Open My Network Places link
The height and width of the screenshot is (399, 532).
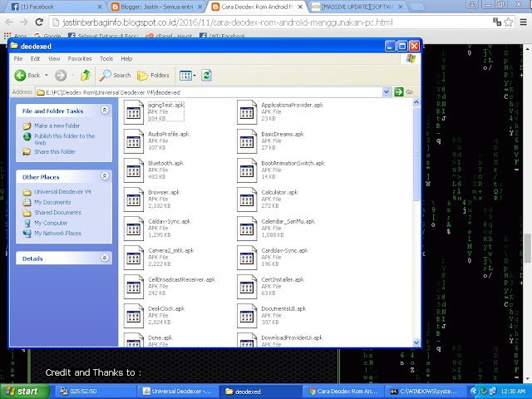click(57, 233)
